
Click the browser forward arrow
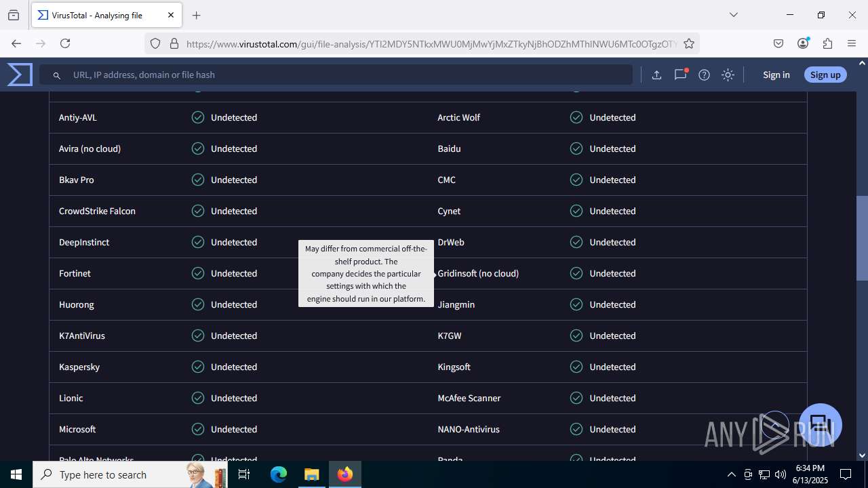point(41,43)
